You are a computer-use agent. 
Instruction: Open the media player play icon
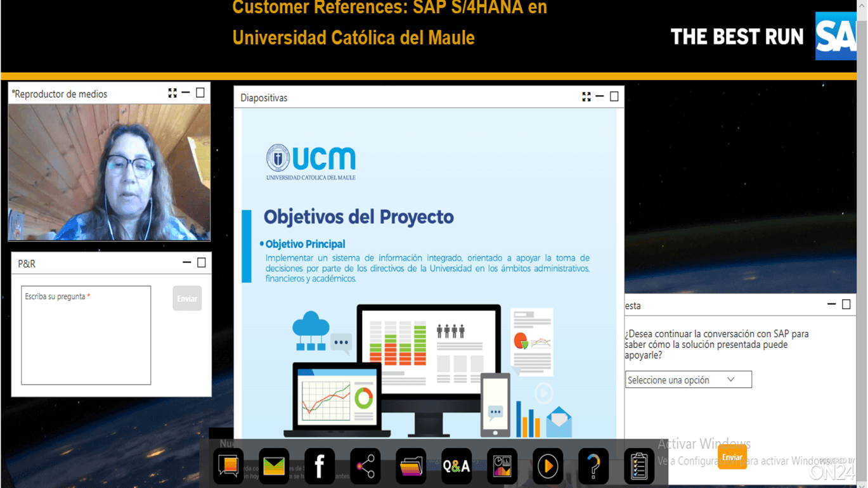[x=548, y=466]
